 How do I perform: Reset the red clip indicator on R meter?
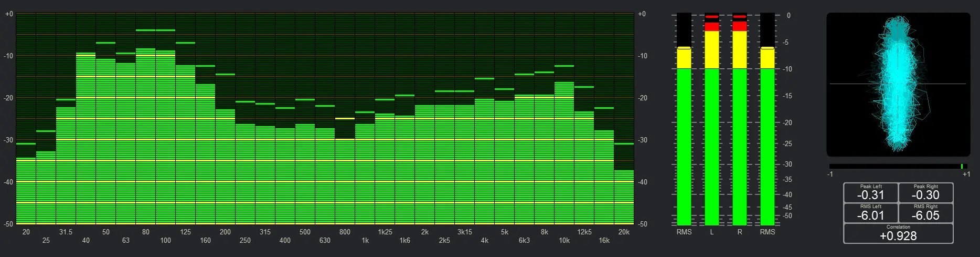tap(740, 17)
